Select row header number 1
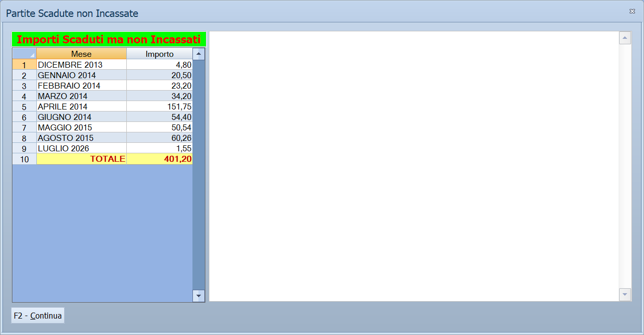 pos(24,65)
